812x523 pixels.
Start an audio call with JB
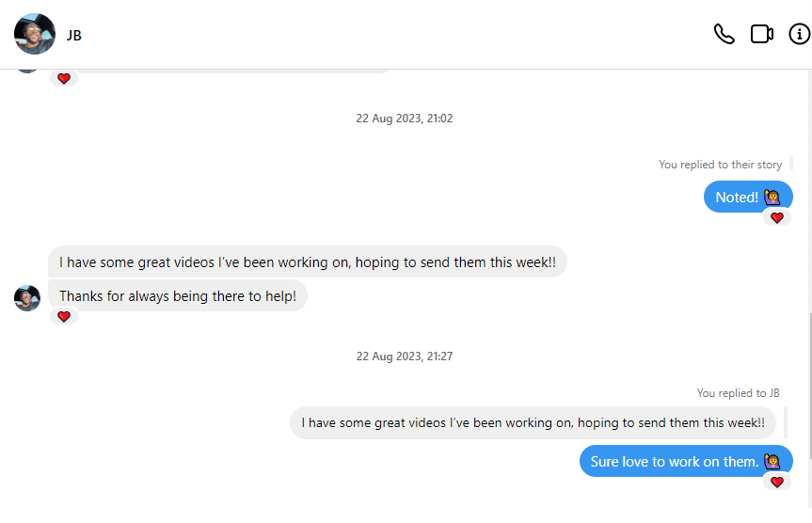coord(724,35)
